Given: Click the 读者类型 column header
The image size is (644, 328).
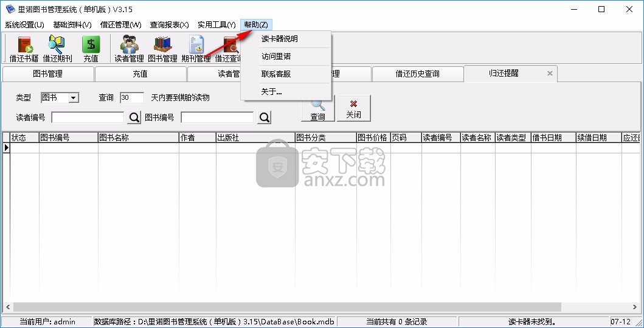Looking at the screenshot, I should (x=513, y=138).
